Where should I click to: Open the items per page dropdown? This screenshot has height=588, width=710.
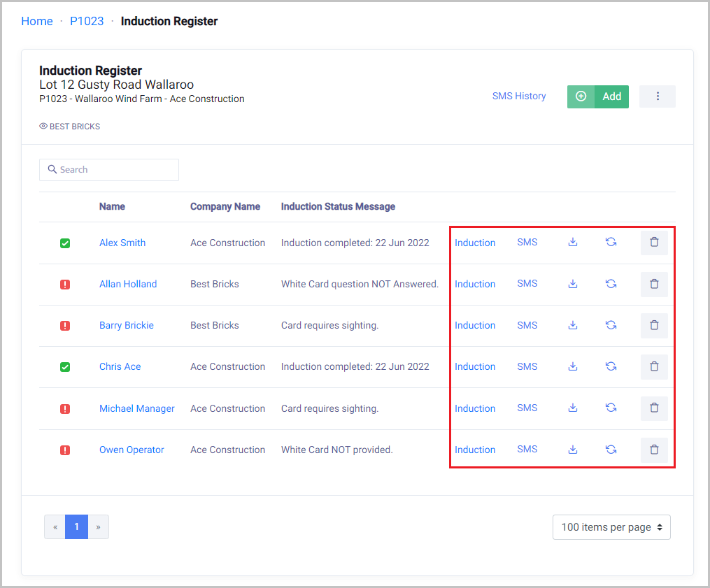(611, 527)
